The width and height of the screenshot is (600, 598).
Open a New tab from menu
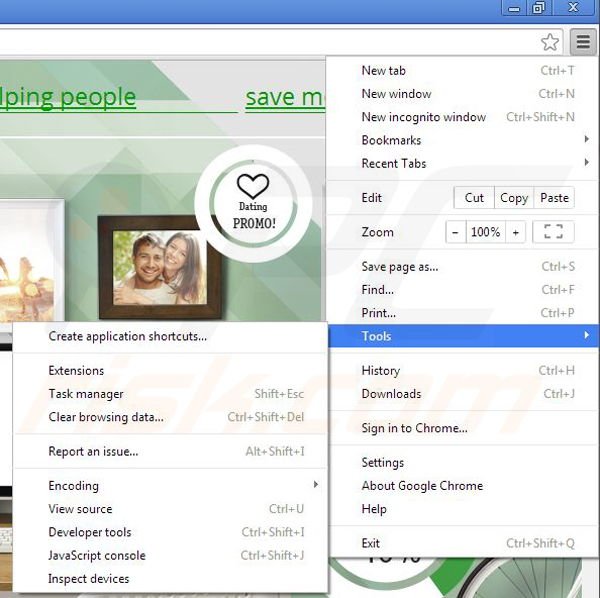pos(464,71)
